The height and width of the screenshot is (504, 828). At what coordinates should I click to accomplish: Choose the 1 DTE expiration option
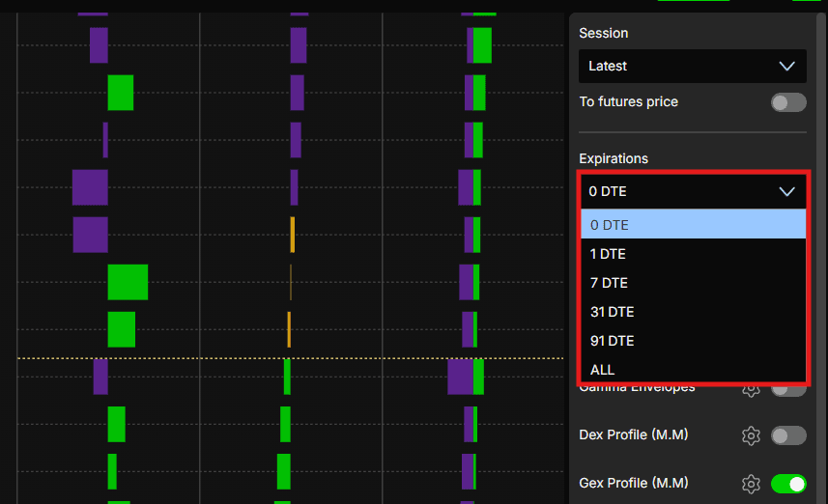tap(693, 254)
